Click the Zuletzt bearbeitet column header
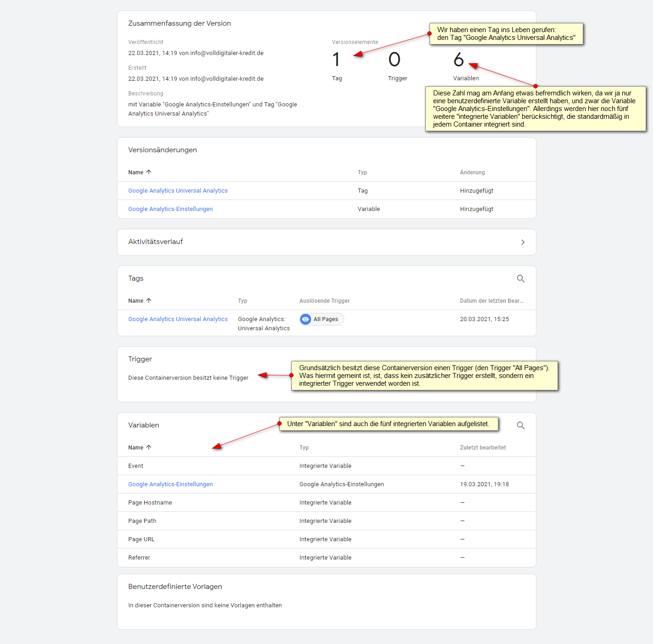The width and height of the screenshot is (653, 644). coord(483,448)
